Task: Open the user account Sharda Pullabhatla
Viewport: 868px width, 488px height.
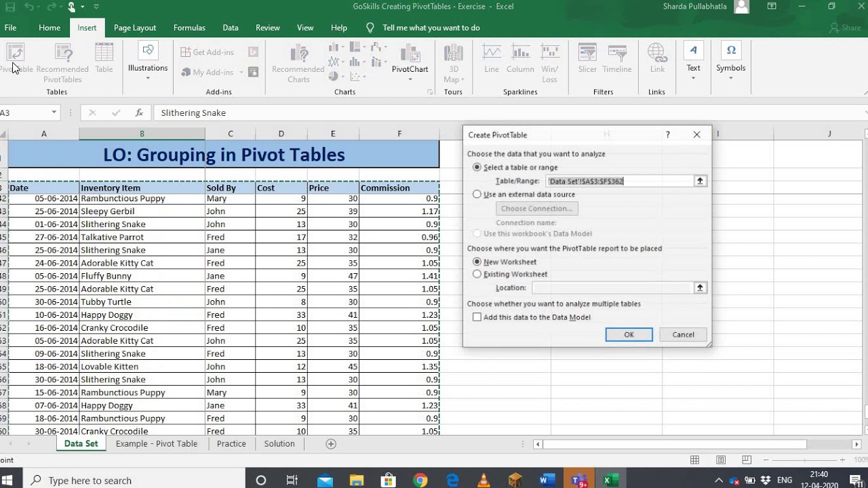Action: [706, 7]
